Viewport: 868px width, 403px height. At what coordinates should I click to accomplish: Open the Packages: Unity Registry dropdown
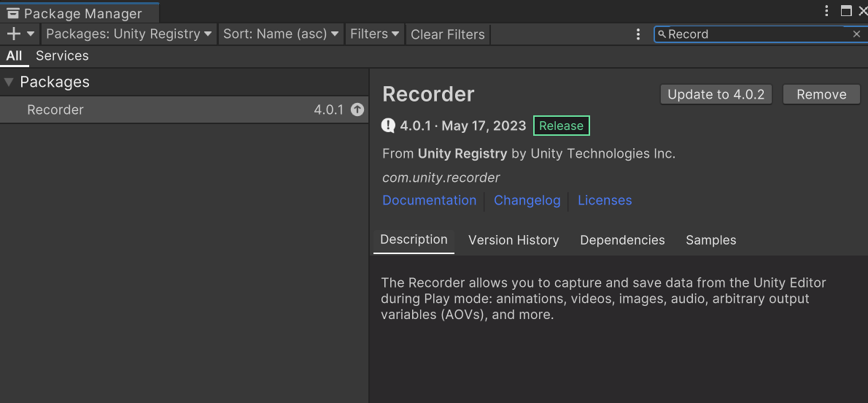tap(129, 34)
